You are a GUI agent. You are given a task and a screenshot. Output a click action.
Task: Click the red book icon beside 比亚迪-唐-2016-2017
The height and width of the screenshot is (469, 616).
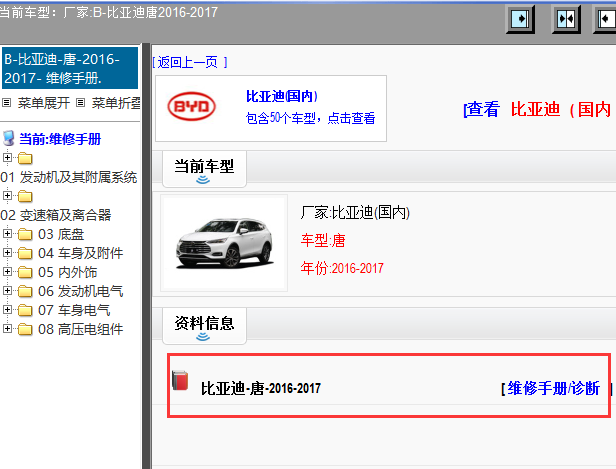pyautogui.click(x=180, y=380)
